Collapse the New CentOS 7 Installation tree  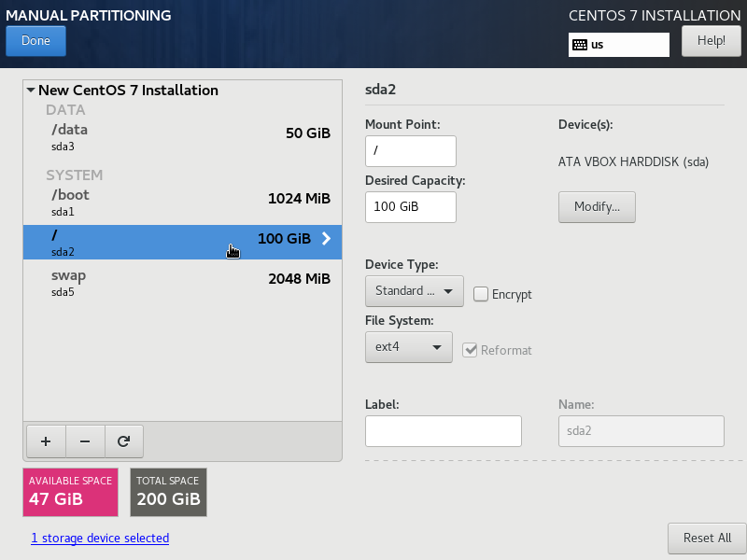point(31,91)
